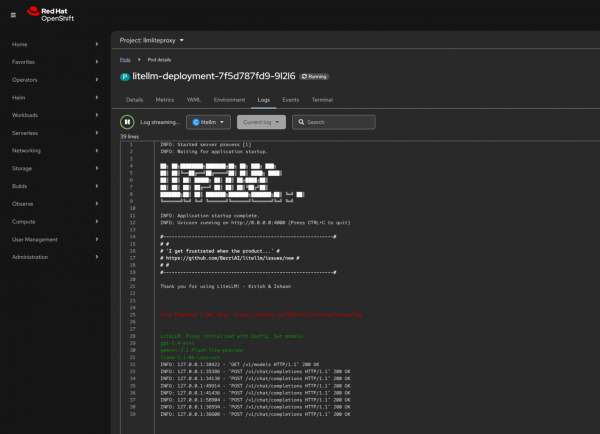
Task: Switch to the Terminal tab
Action: (322, 100)
